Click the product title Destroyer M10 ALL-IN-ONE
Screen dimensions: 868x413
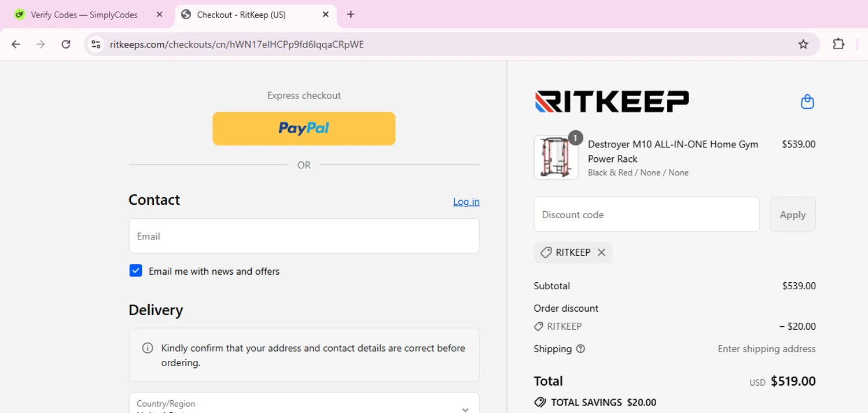click(673, 152)
